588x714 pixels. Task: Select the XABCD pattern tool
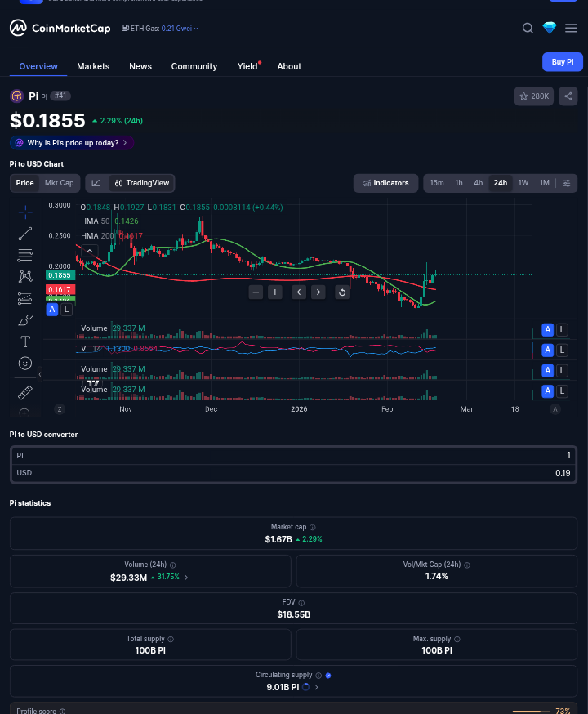[x=25, y=276]
